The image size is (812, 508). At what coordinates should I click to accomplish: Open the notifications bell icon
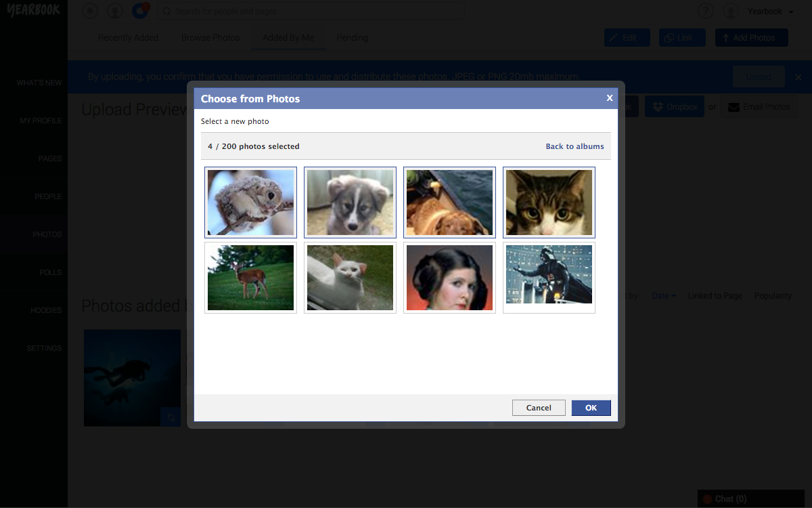[x=90, y=11]
